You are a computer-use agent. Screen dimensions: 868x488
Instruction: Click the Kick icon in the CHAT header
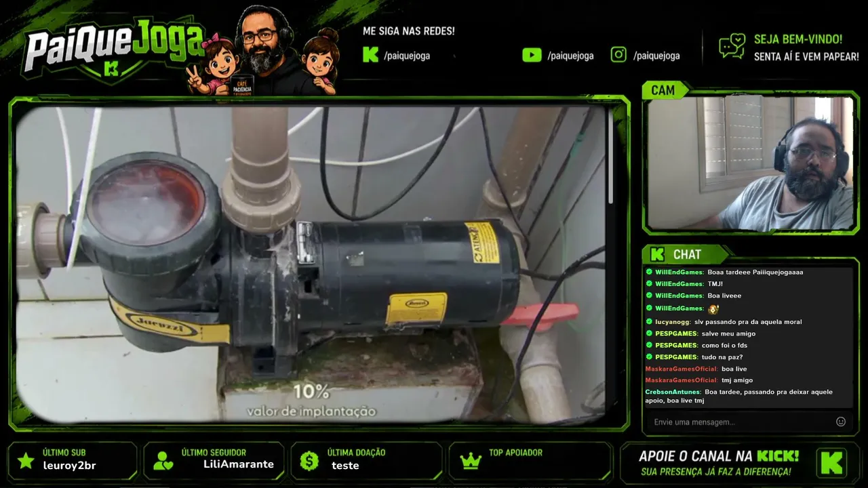[657, 254]
